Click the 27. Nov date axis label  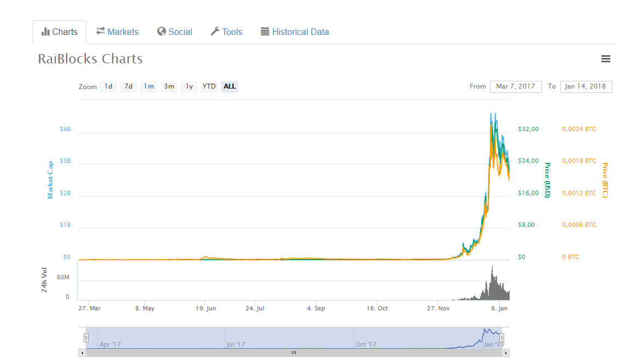click(439, 308)
